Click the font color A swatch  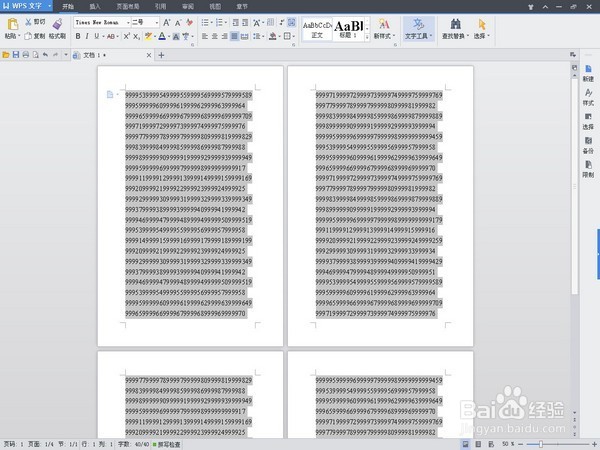tap(162, 36)
